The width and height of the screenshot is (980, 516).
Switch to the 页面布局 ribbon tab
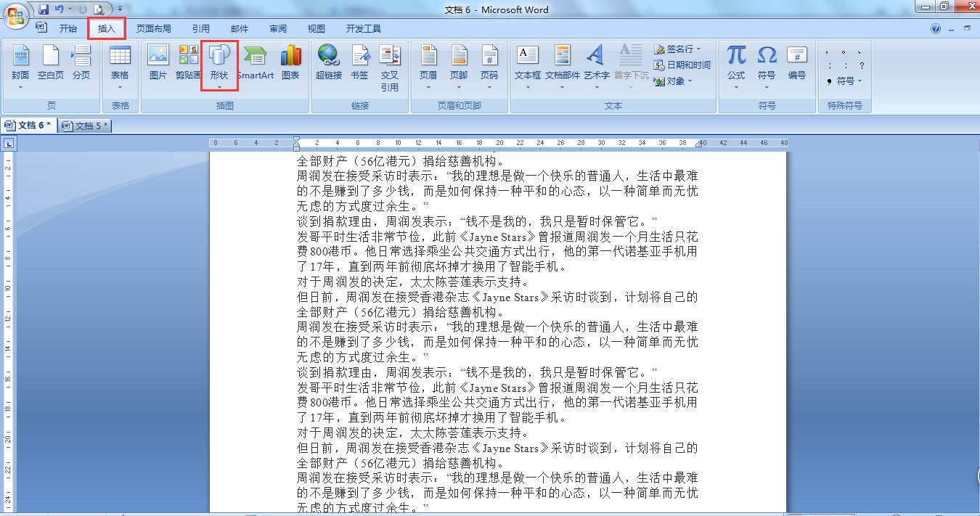[154, 28]
